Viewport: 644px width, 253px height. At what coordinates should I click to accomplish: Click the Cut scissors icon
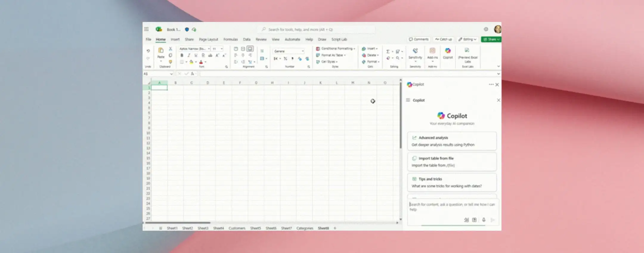click(170, 49)
